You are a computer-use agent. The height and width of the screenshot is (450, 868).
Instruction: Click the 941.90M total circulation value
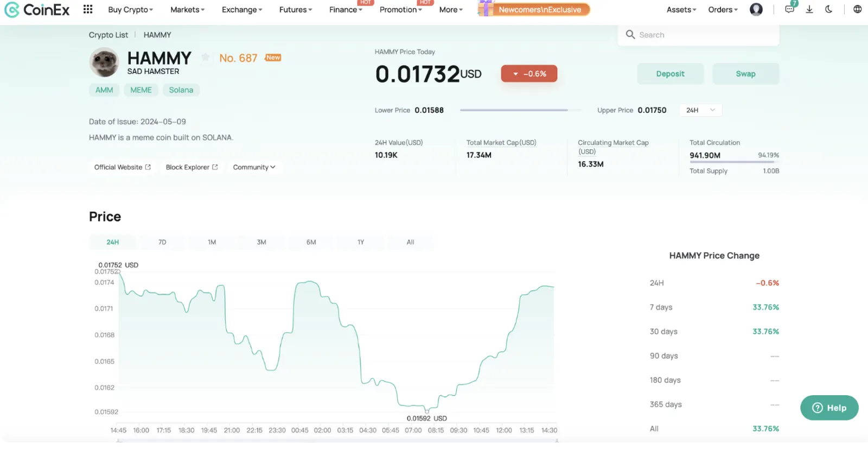tap(705, 155)
